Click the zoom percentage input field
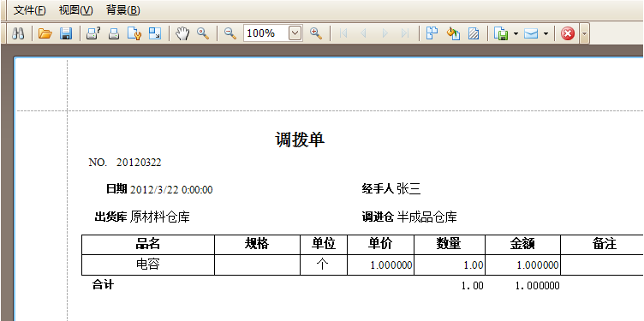Screen dimensions: 644x321 pos(266,33)
